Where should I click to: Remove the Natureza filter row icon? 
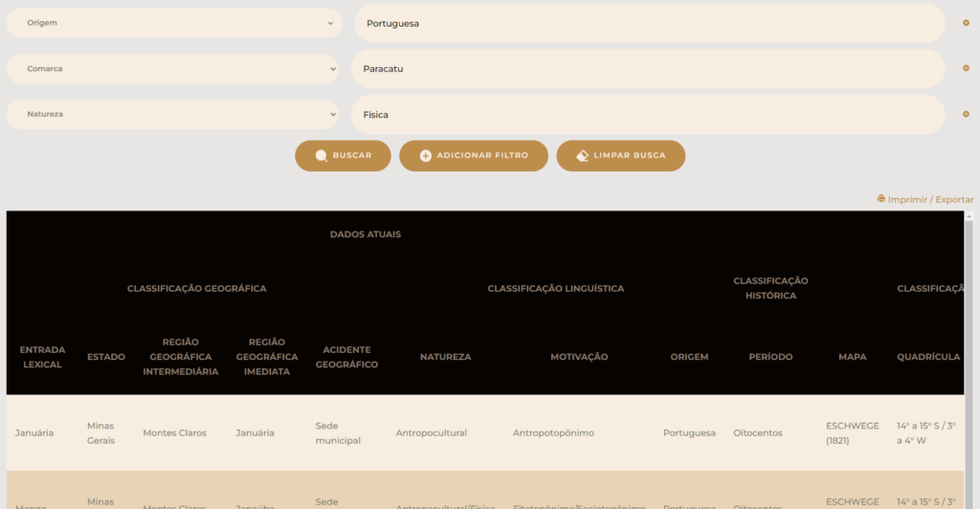click(x=966, y=115)
